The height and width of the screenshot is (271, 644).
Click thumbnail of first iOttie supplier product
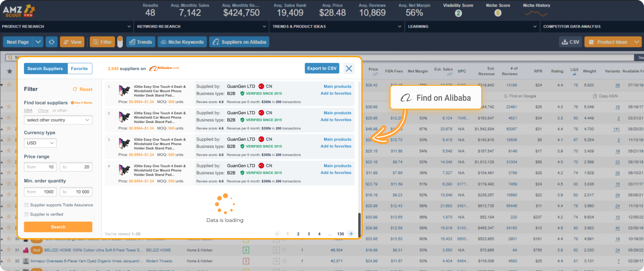click(124, 90)
